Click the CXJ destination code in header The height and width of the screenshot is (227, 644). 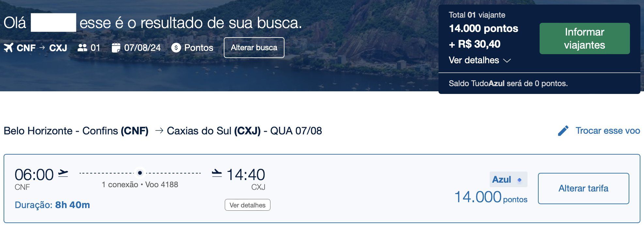58,48
